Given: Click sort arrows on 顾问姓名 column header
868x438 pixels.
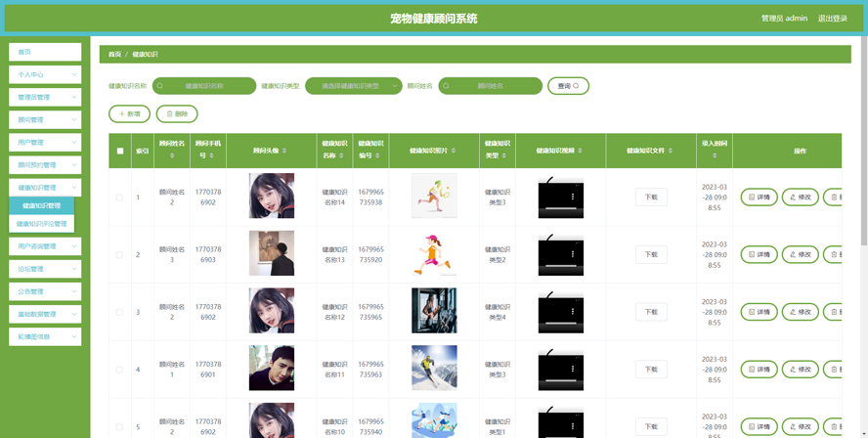Looking at the screenshot, I should (172, 155).
